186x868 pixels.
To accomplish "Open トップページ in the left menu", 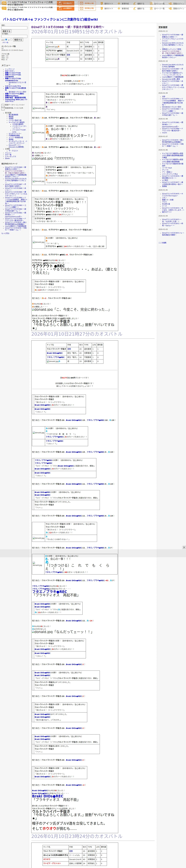I will tap(10, 69).
